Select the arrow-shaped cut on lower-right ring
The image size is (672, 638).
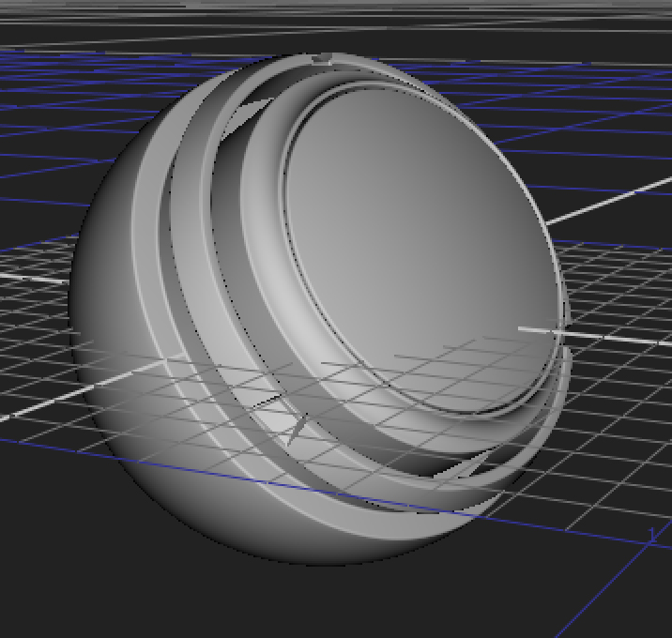[x=477, y=462]
